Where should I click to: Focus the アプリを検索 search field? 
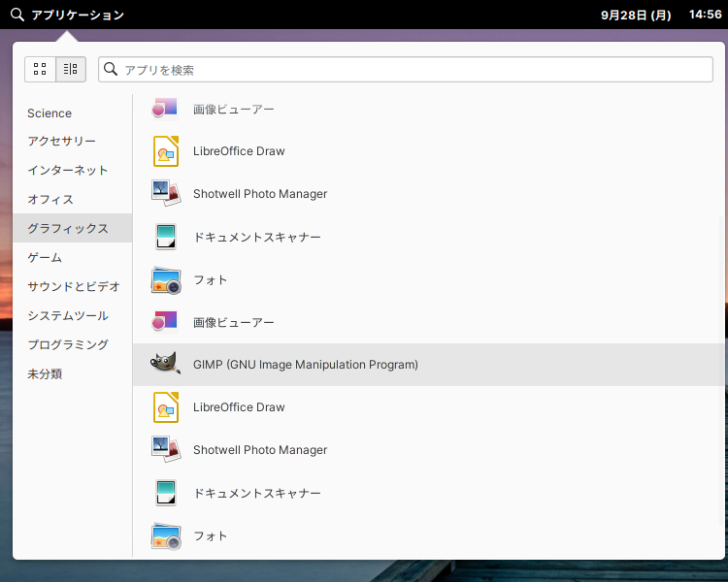[406, 70]
